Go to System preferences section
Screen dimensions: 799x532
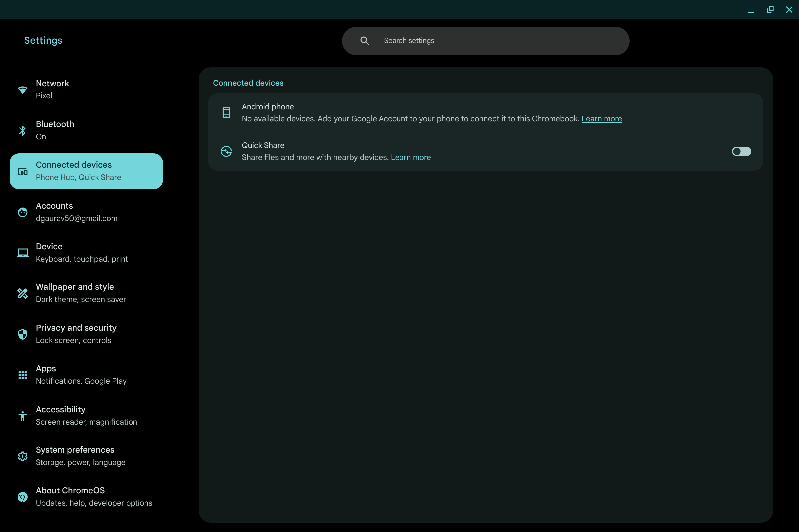[x=75, y=456]
